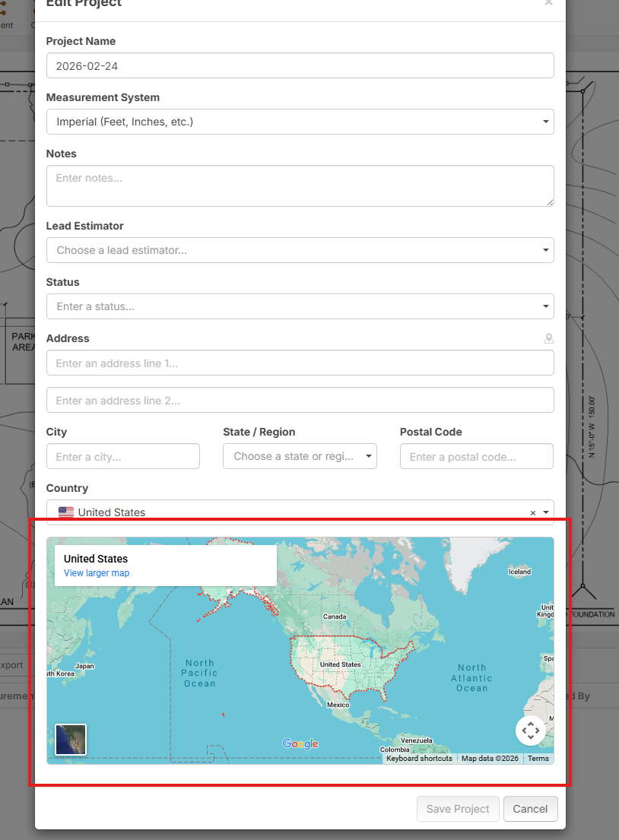Click the Postal Code input
Screen dimensions: 619x840
(476, 457)
